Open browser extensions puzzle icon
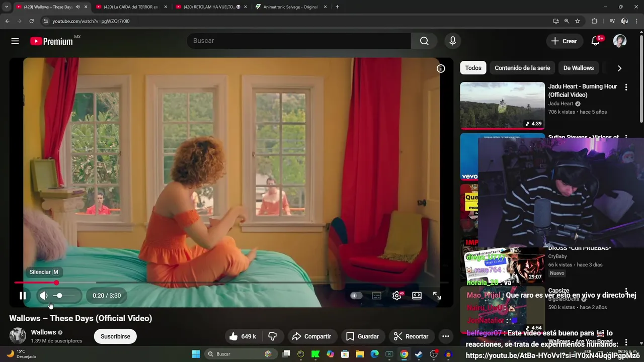Image resolution: width=644 pixels, height=362 pixels. click(594, 21)
